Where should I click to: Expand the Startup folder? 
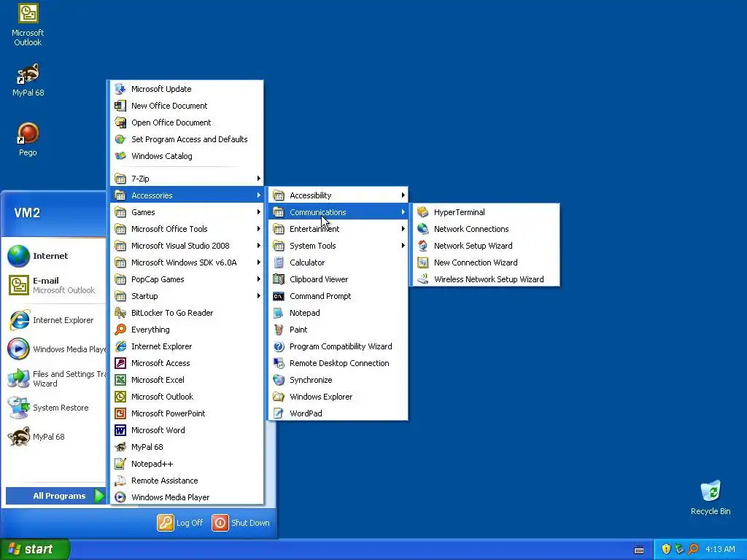[x=187, y=296]
